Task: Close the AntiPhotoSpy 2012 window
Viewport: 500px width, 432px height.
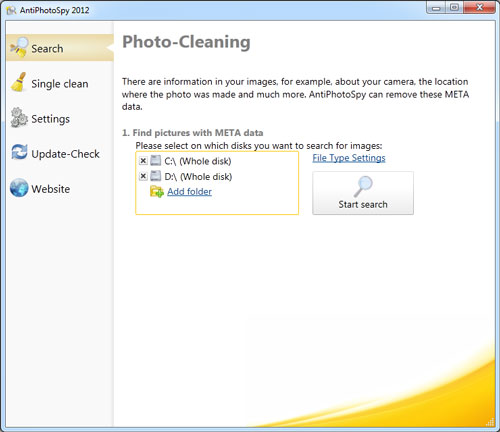Action: 479,7
